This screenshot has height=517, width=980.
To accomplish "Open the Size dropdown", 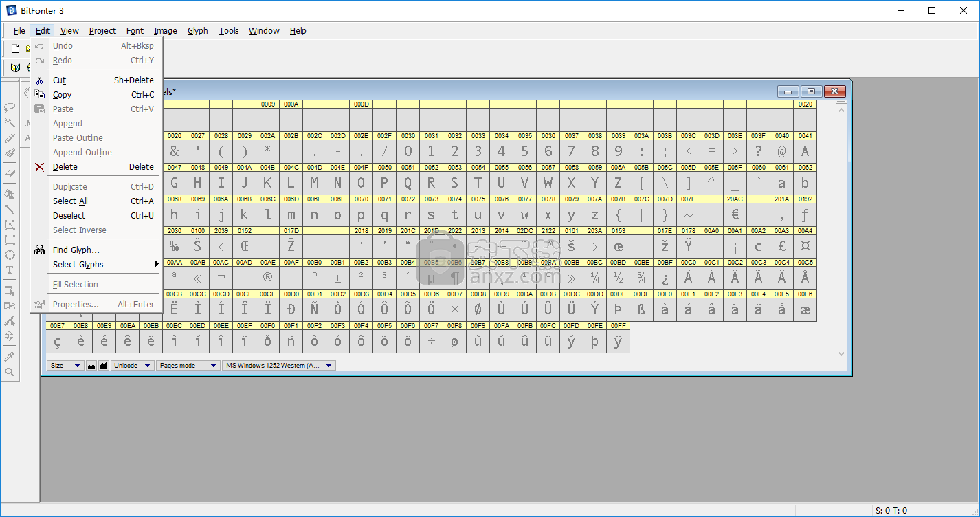I will click(x=65, y=366).
